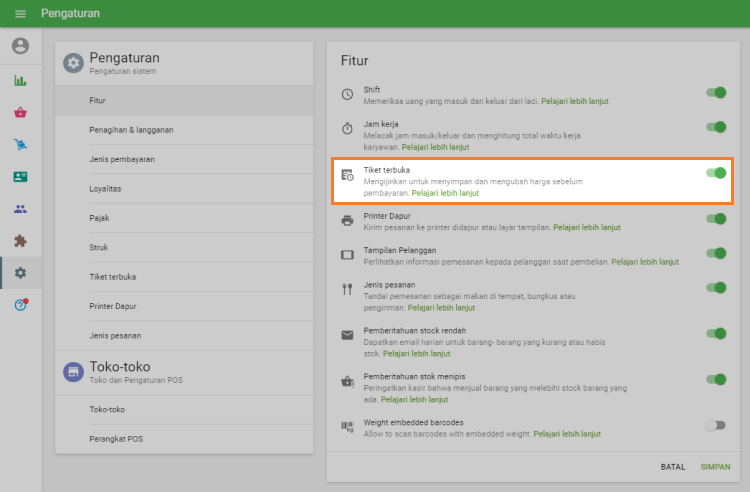750x492 pixels.
Task: Click the BATAL button
Action: tap(673, 467)
